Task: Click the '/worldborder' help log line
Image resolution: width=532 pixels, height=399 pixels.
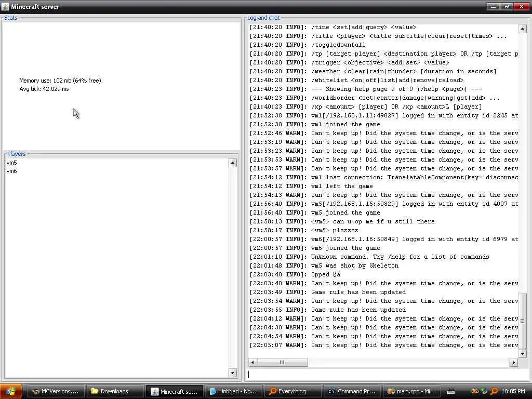Action: [x=374, y=98]
